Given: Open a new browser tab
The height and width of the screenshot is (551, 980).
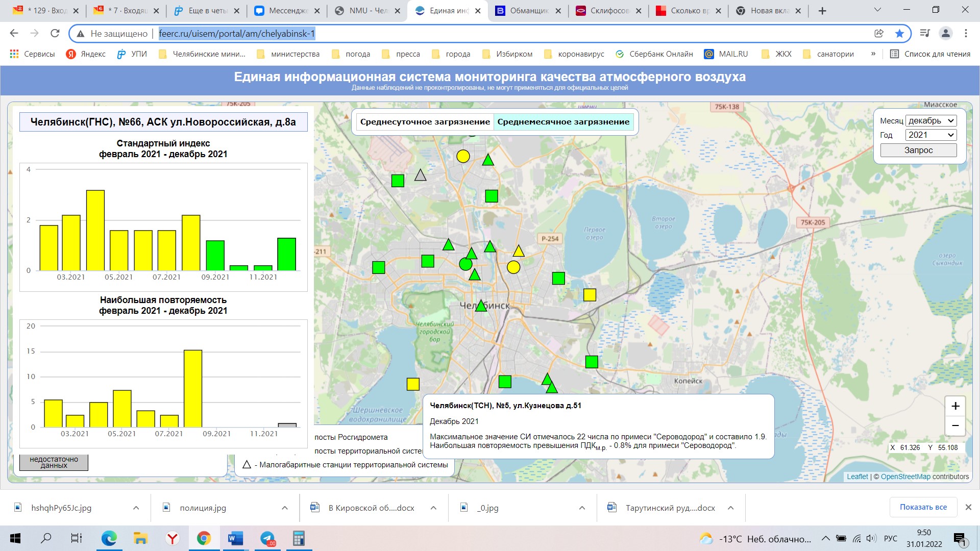Looking at the screenshot, I should [822, 11].
